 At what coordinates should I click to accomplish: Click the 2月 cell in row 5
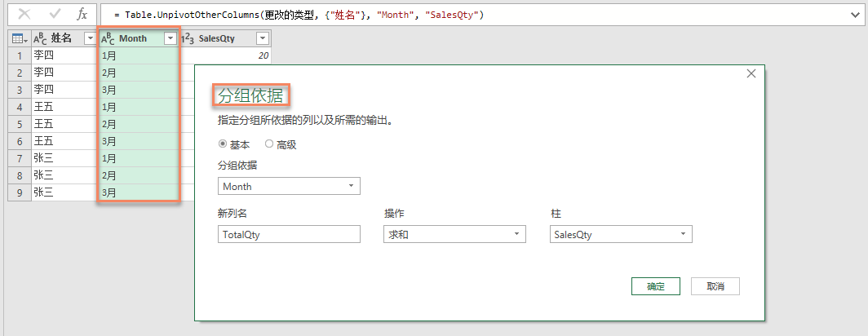pyautogui.click(x=139, y=124)
